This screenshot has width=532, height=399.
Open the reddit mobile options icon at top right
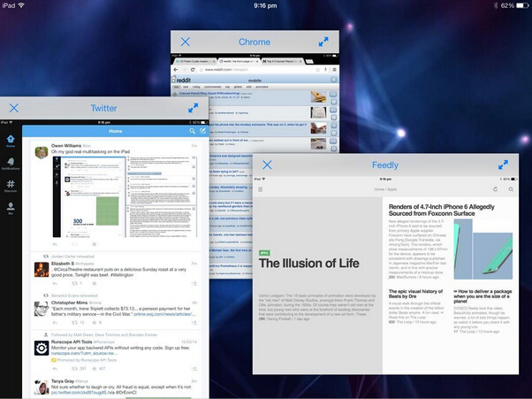point(334,80)
